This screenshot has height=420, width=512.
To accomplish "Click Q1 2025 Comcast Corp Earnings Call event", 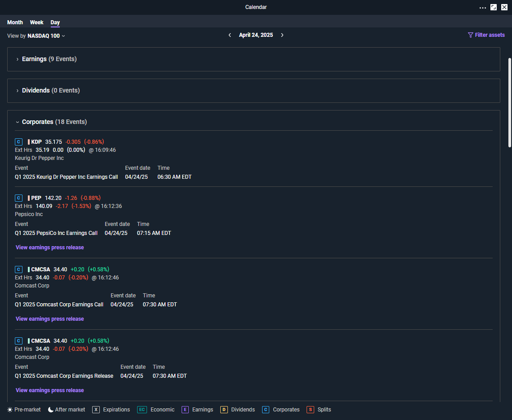I will coord(59,305).
